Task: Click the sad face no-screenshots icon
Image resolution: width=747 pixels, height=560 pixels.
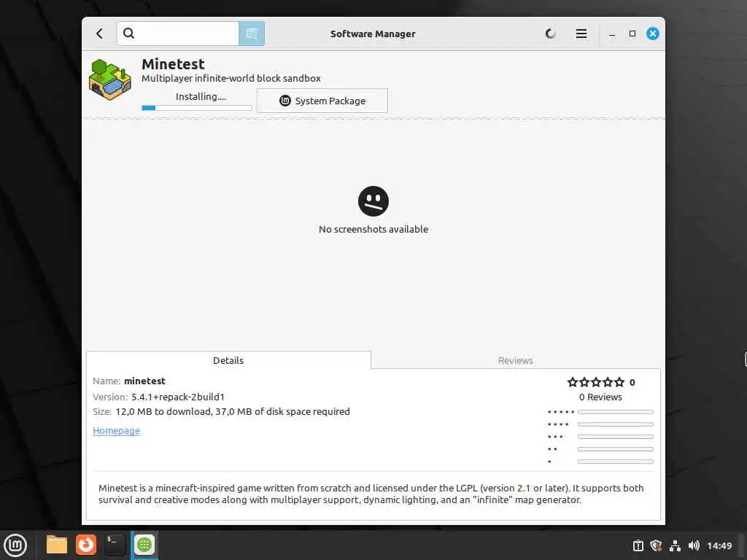Action: (x=373, y=201)
